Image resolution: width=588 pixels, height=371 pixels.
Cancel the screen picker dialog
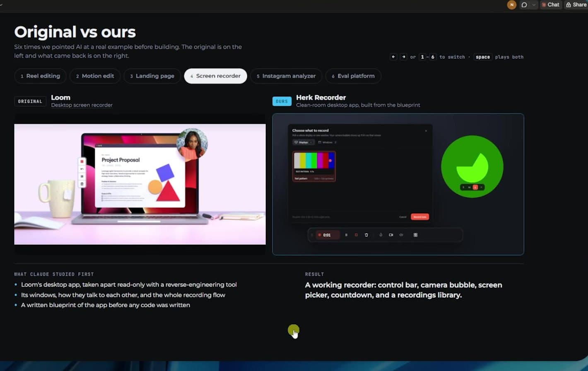pos(402,217)
